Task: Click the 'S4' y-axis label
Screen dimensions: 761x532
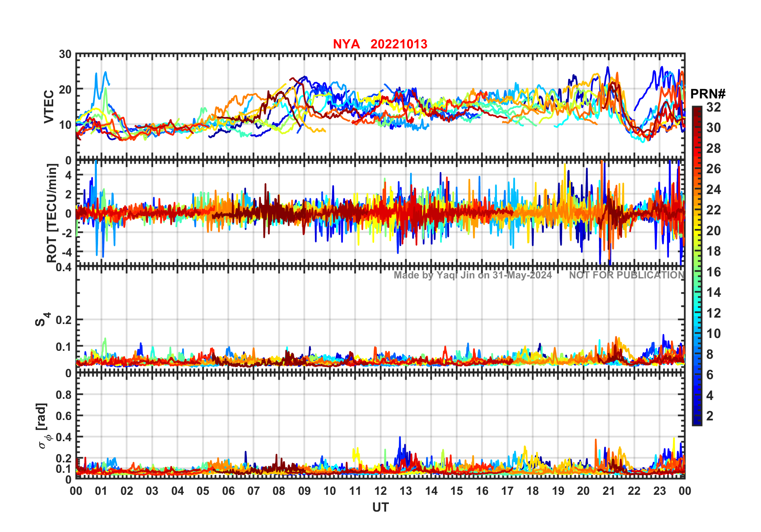Action: tap(42, 320)
